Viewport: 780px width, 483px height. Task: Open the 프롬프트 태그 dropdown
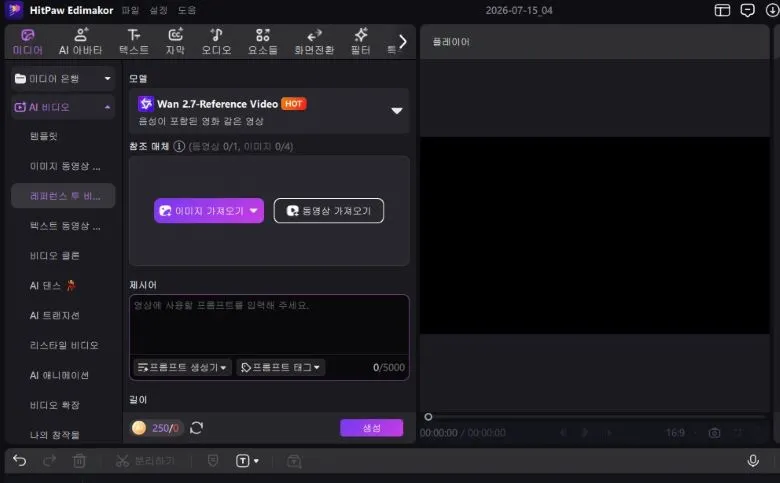tap(281, 368)
